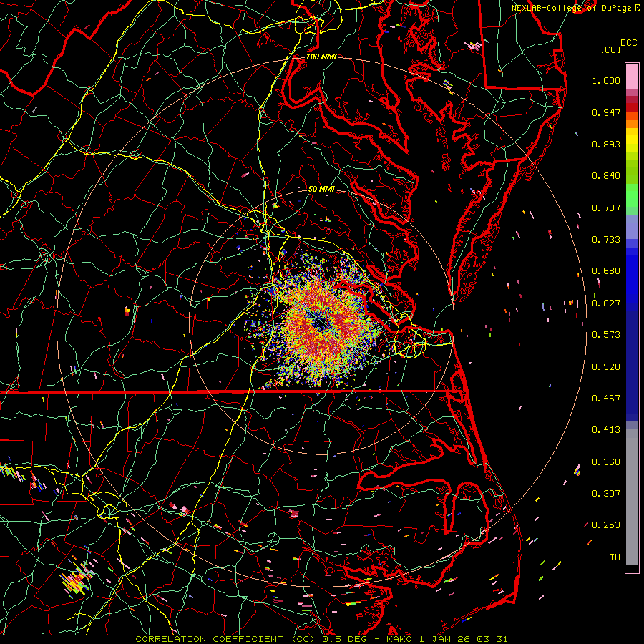Pick the orange segment of the color bar
Image resolution: width=644 pixels, height=644 pixels.
(x=632, y=120)
